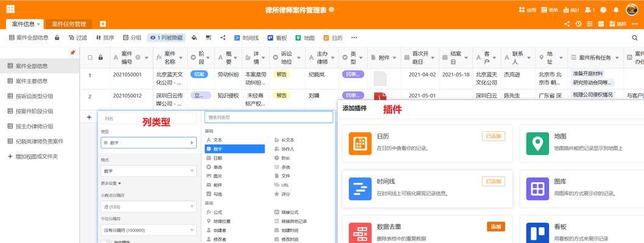Open 案件编号 column dropdown arrow
The image size is (644, 243).
click(x=147, y=58)
